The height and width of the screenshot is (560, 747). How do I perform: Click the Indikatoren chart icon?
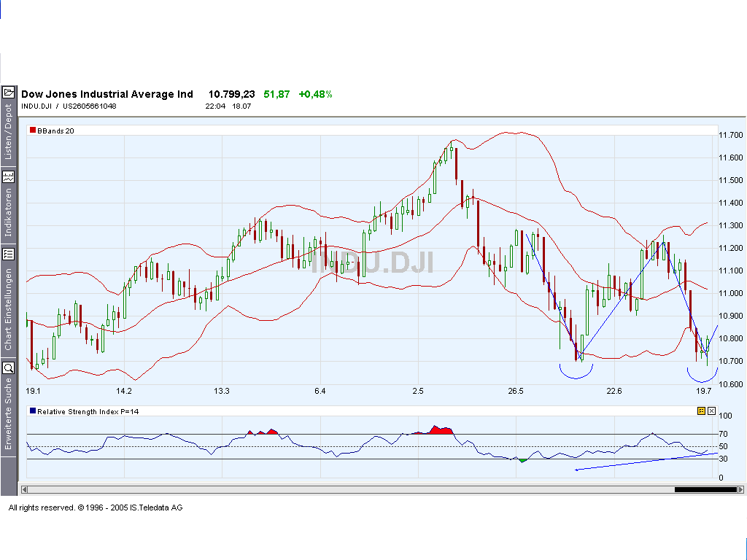(x=9, y=177)
